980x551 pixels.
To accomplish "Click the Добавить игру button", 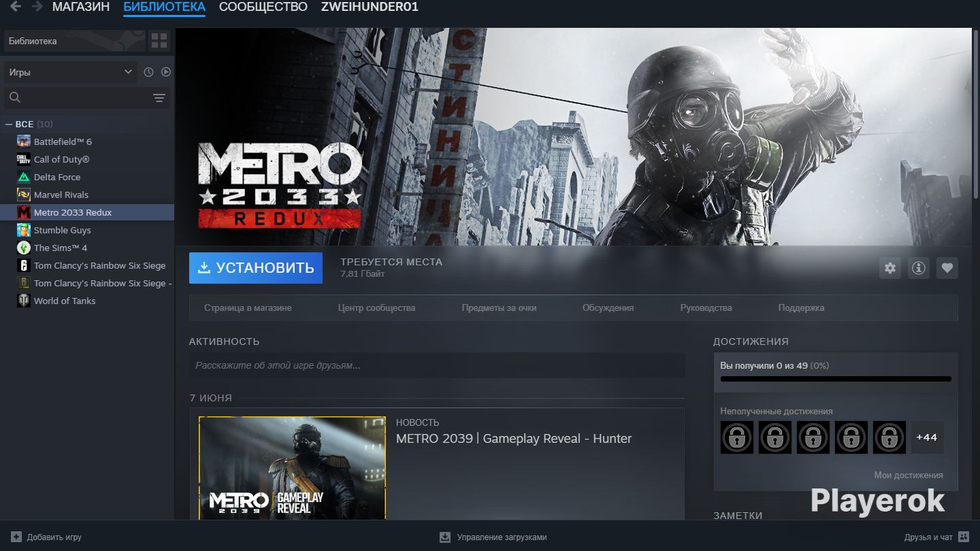I will pos(46,537).
